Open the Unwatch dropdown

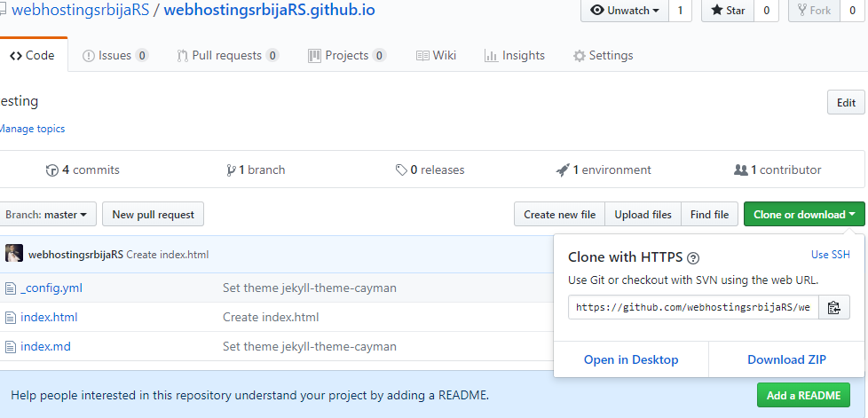[x=625, y=11]
